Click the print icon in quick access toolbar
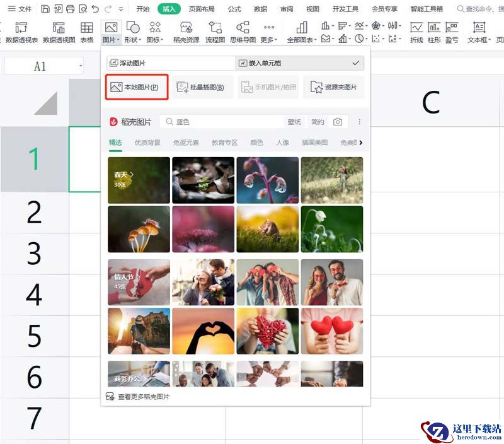 click(x=70, y=9)
